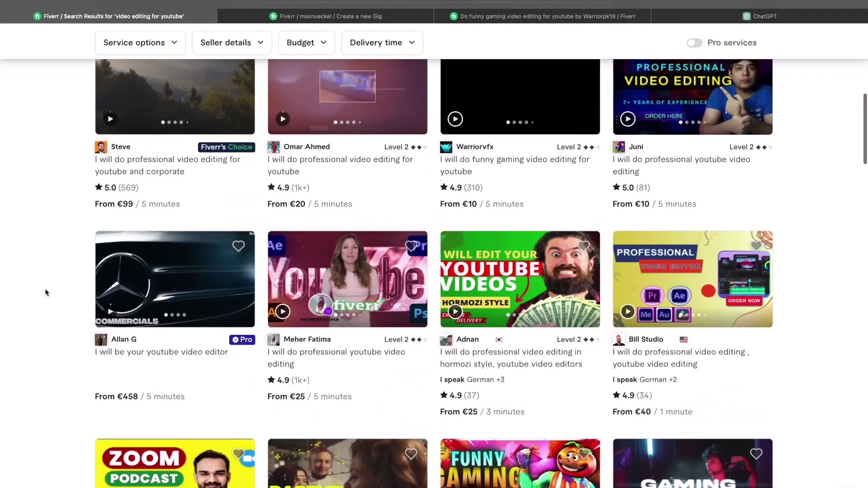868x488 pixels.
Task: Click the From €99 price text
Action: [x=114, y=204]
